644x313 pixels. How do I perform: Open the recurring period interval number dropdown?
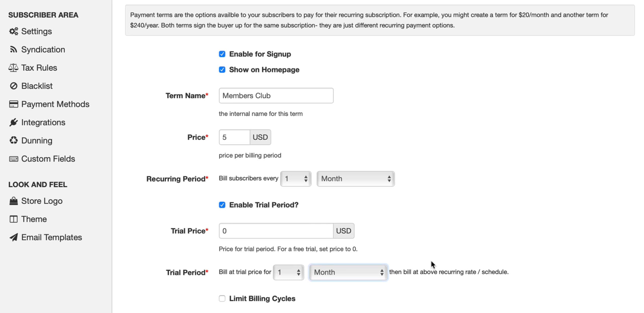[296, 179]
